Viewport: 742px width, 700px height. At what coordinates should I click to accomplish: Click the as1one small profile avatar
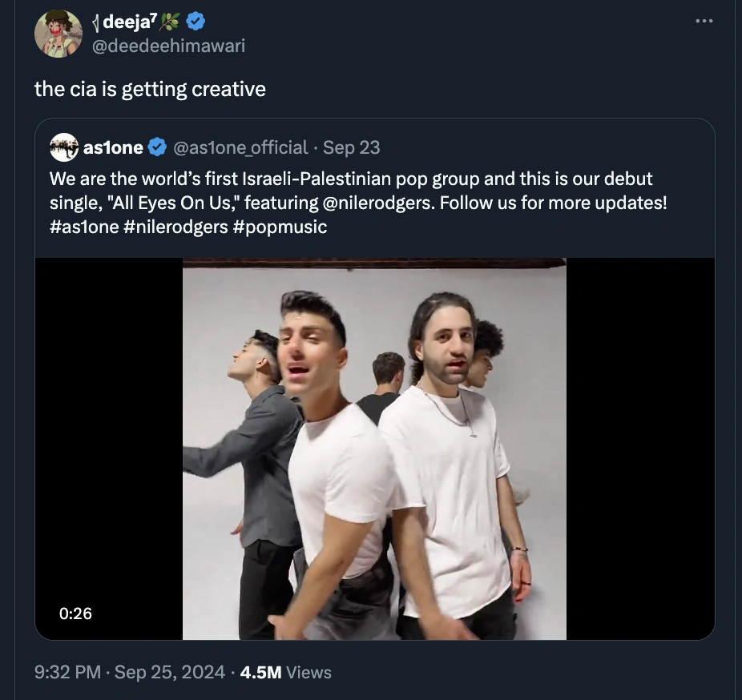click(x=63, y=147)
